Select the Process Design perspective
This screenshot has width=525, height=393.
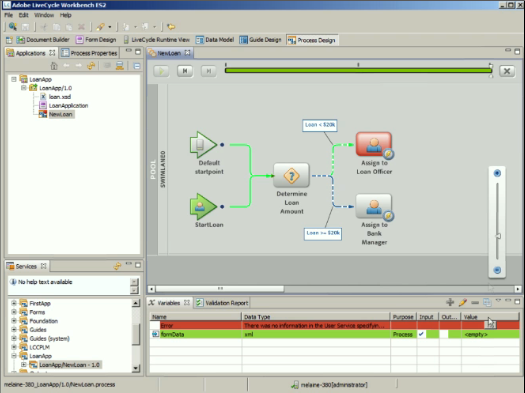pyautogui.click(x=312, y=40)
